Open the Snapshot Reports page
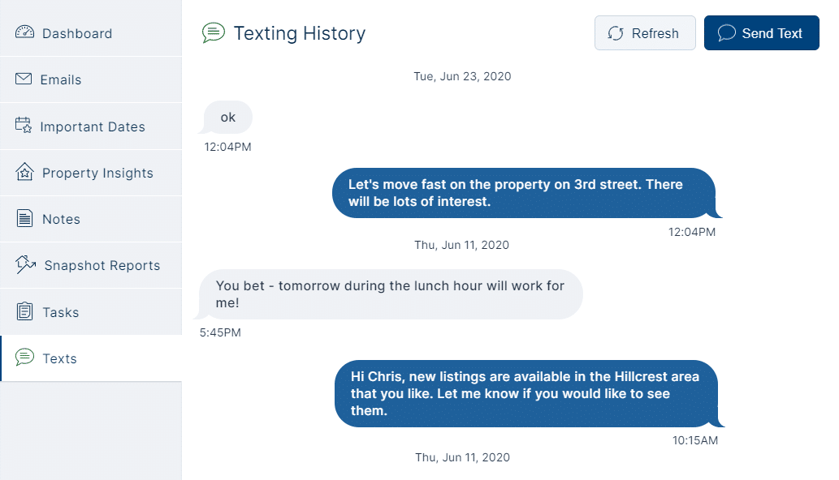839x480 pixels. point(91,265)
